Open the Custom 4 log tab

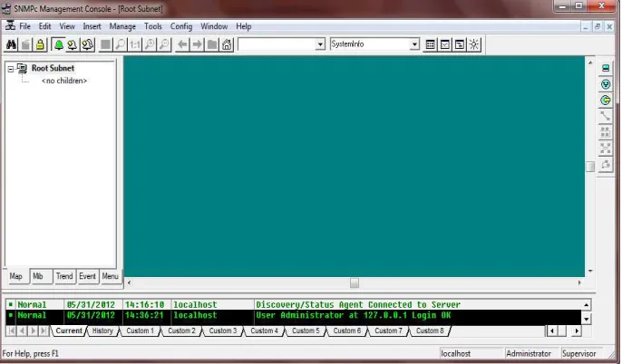pyautogui.click(x=264, y=330)
